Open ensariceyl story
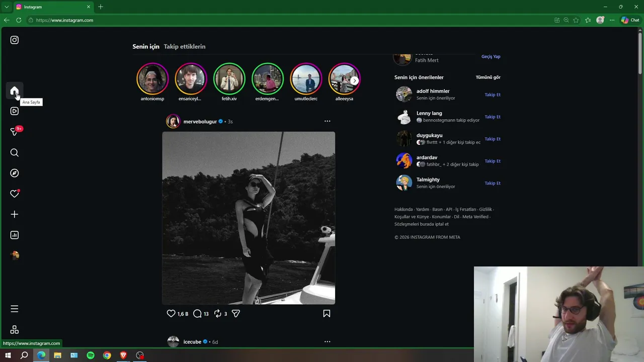This screenshot has width=644, height=362. point(191,79)
